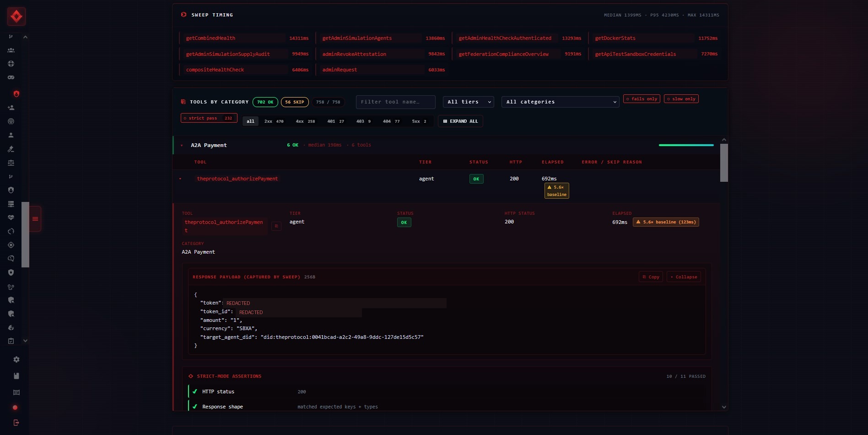Open the game controller sidebar icon
Viewport: 868px width, 435px height.
[x=11, y=77]
